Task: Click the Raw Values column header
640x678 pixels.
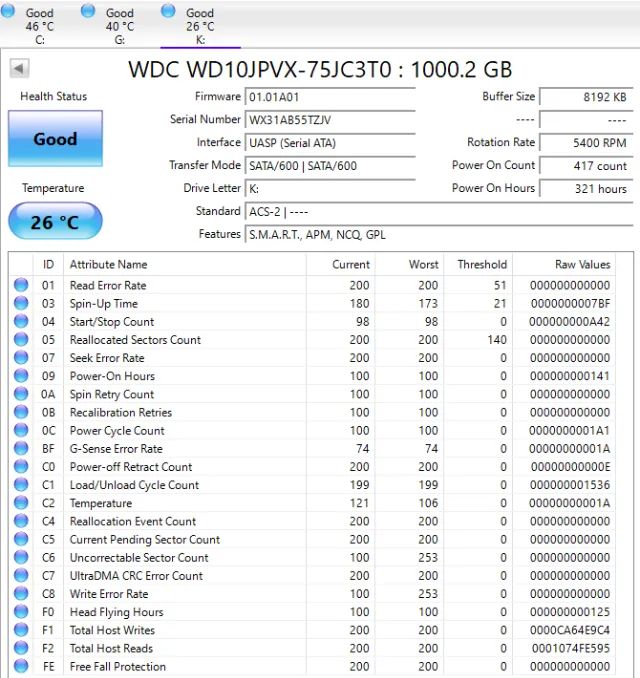Action: (x=564, y=264)
